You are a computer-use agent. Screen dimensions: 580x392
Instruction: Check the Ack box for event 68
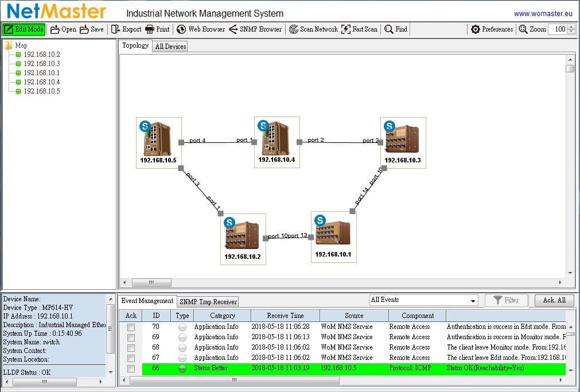click(x=131, y=348)
